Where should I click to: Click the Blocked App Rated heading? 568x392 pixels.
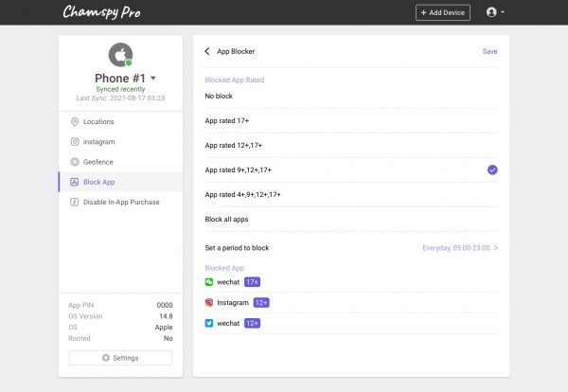[x=235, y=80]
